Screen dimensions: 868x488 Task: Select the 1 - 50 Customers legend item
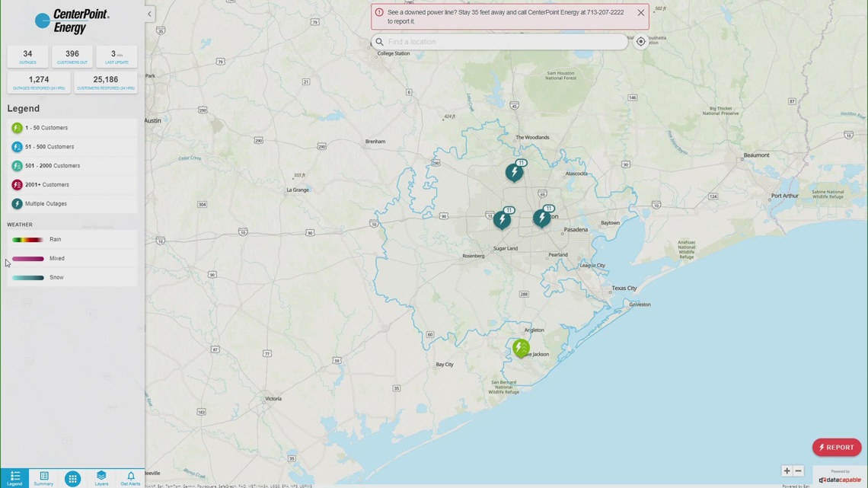click(17, 127)
